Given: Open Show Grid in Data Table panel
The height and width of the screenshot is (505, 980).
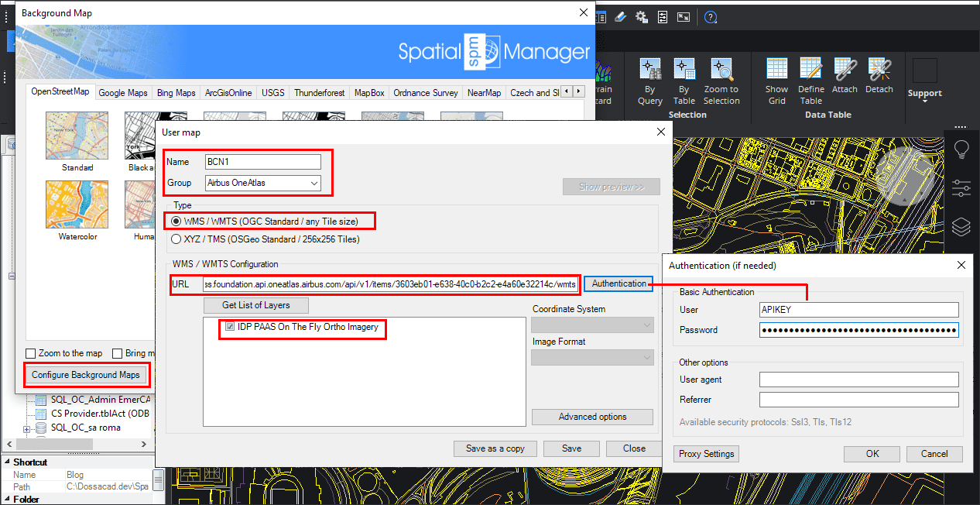Looking at the screenshot, I should (776, 81).
